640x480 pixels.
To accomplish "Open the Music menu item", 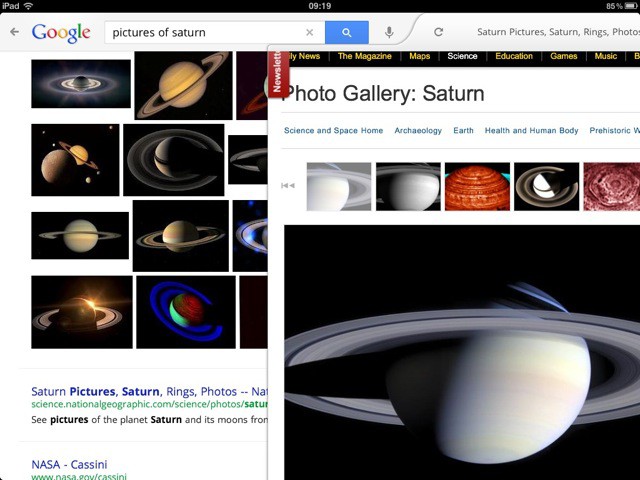I will [606, 56].
